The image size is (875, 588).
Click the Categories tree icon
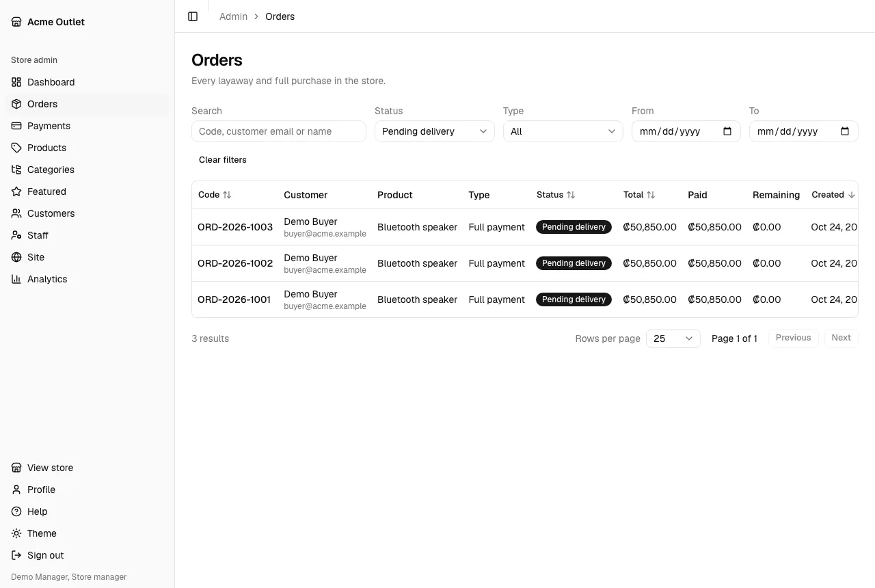pyautogui.click(x=16, y=170)
